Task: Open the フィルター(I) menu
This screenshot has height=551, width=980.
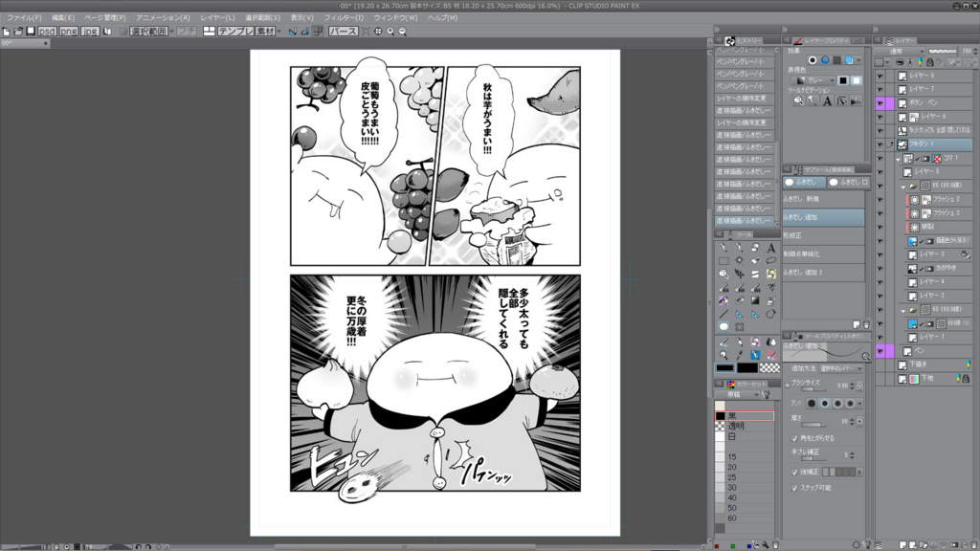Action: (x=344, y=18)
